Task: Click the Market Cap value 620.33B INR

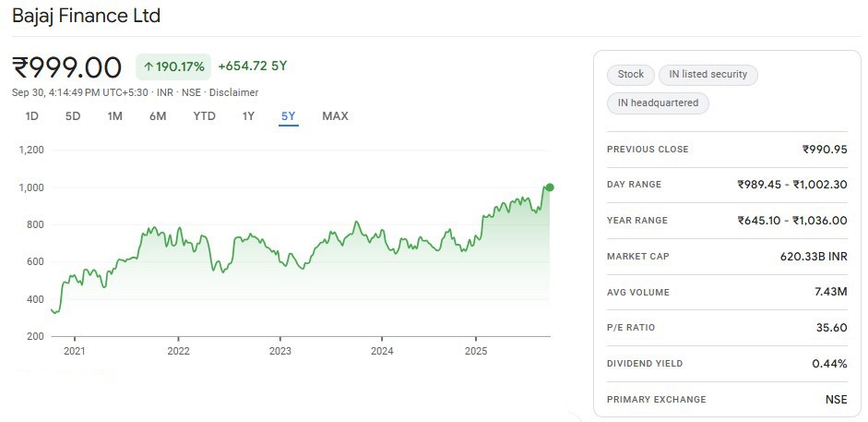Action: [814, 257]
